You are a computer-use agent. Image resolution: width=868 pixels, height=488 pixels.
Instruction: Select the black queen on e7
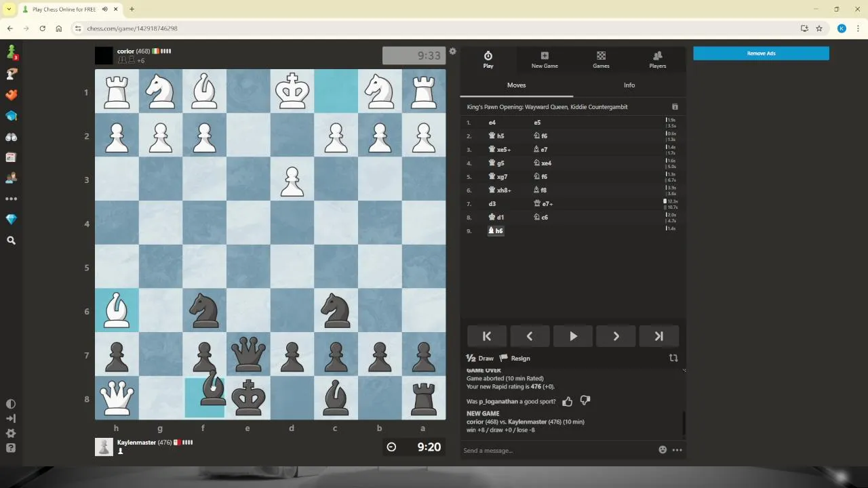click(x=248, y=354)
